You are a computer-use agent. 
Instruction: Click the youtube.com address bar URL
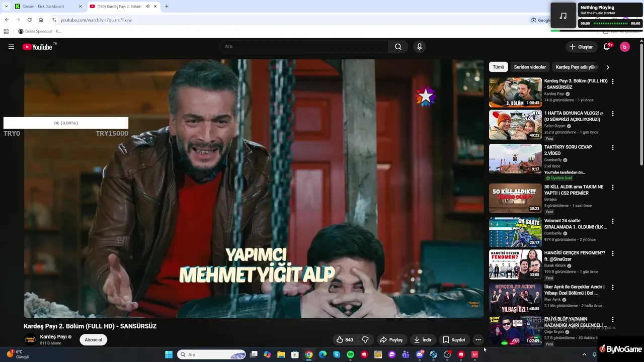pos(96,20)
